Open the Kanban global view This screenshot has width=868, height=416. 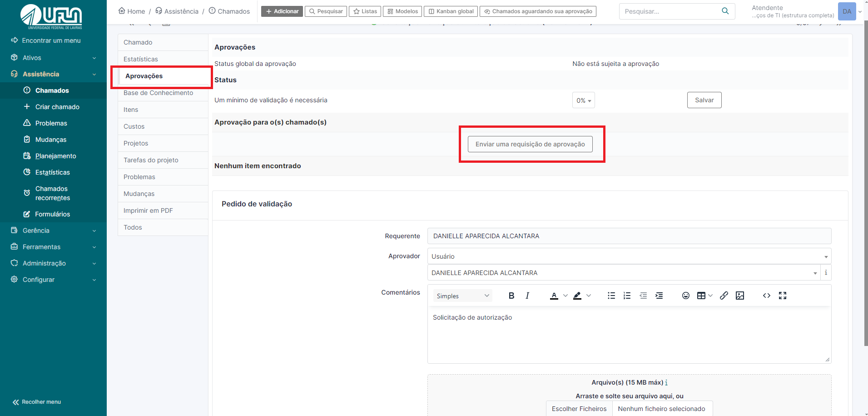[x=451, y=11]
